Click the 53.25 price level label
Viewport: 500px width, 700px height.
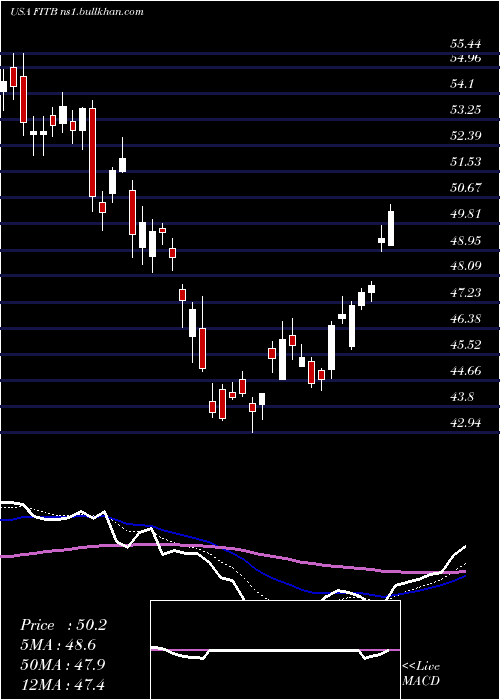click(465, 109)
